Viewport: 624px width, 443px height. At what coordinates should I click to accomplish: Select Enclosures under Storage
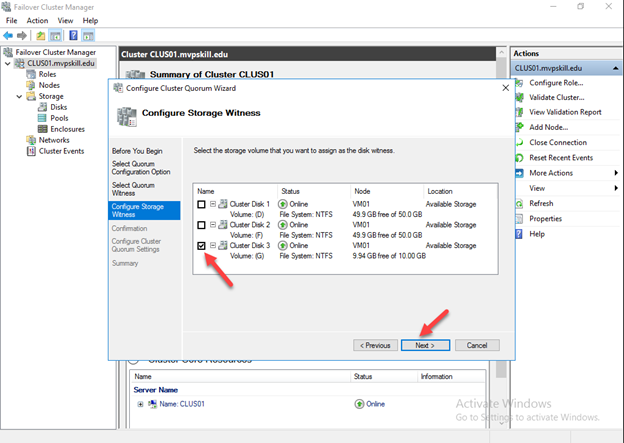(x=67, y=129)
